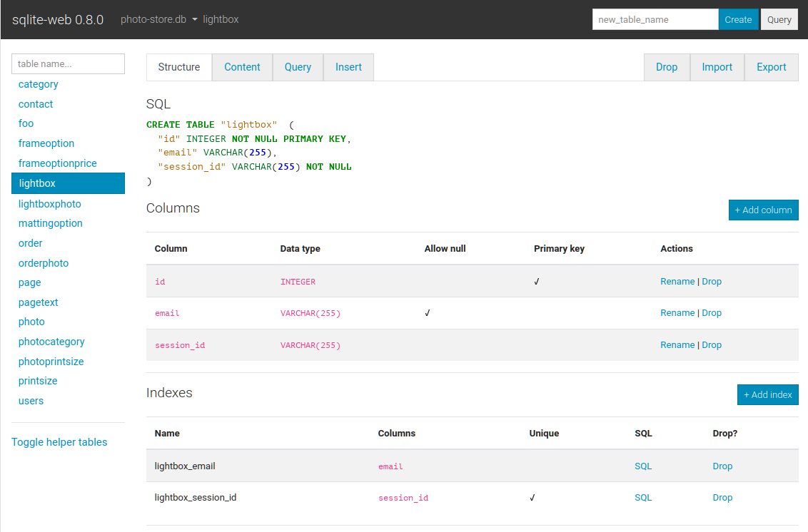Rename the id column
This screenshot has height=532, width=808.
(x=677, y=282)
